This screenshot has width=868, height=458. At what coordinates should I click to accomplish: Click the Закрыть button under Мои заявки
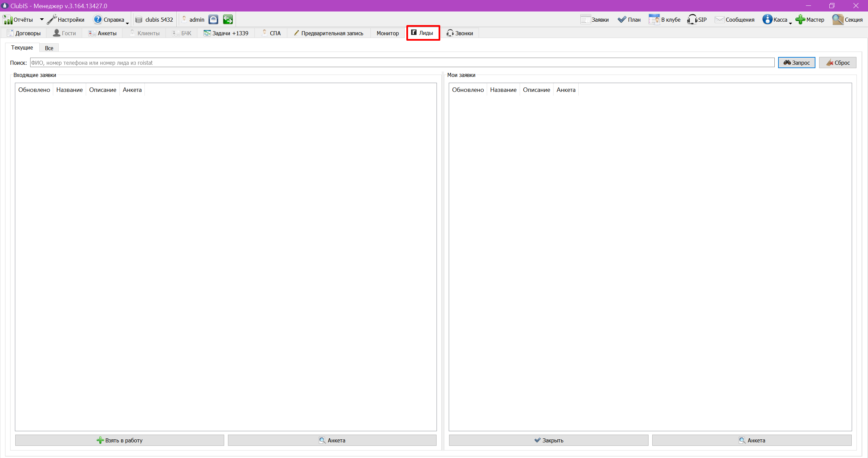click(548, 440)
